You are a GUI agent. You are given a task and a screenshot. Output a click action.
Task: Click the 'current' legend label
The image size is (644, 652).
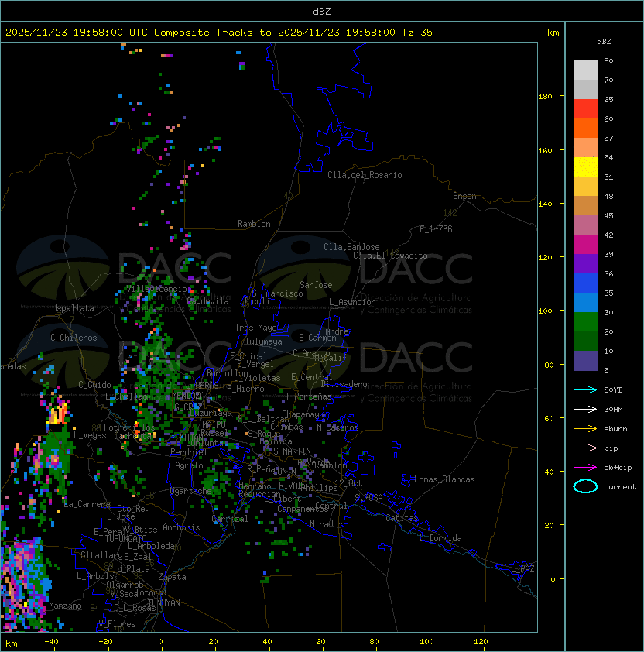pyautogui.click(x=620, y=487)
